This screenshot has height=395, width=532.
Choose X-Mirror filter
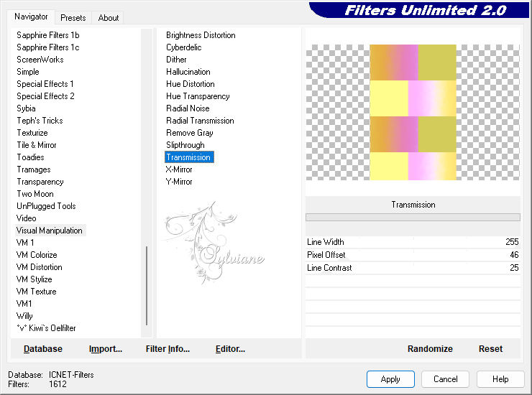click(179, 169)
